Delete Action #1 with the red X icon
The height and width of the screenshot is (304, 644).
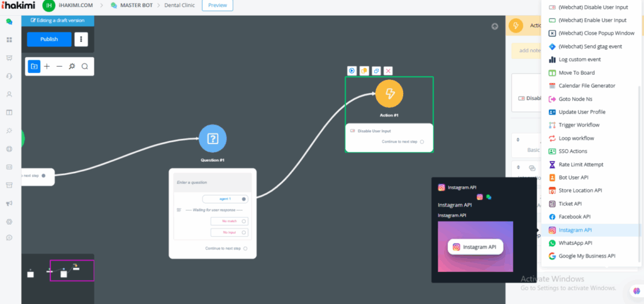pos(389,71)
